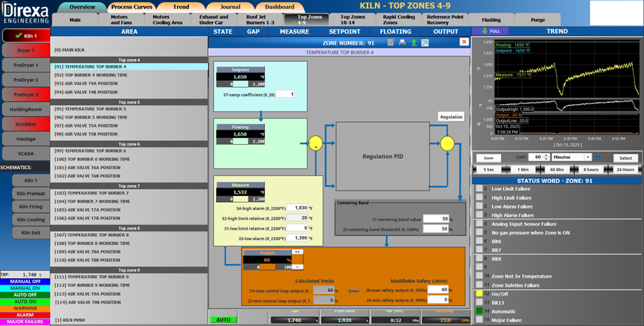Image resolution: width=644 pixels, height=326 pixels.
Task: Toggle Analog Input Sensor Failure bit
Action: click(479, 224)
